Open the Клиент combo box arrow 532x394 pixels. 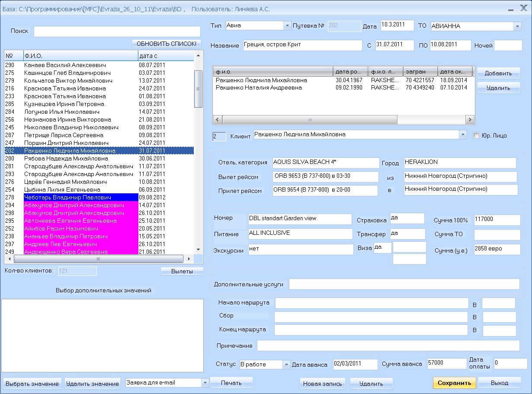click(x=463, y=135)
